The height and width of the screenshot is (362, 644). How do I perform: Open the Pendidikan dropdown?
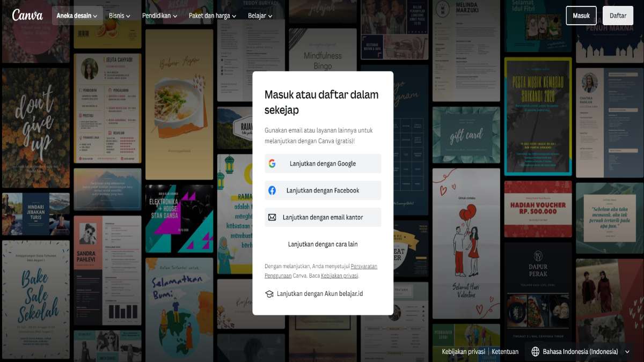159,16
